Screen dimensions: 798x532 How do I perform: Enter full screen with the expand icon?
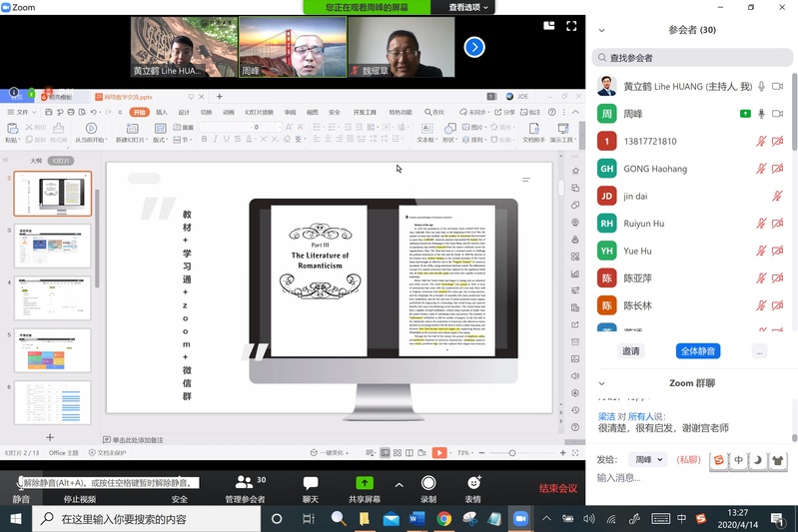572,26
